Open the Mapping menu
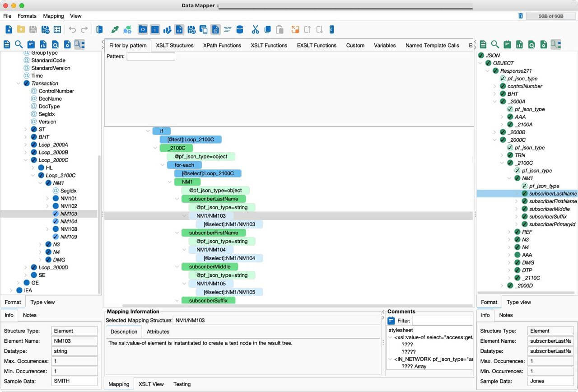The height and width of the screenshot is (392, 578). point(53,16)
